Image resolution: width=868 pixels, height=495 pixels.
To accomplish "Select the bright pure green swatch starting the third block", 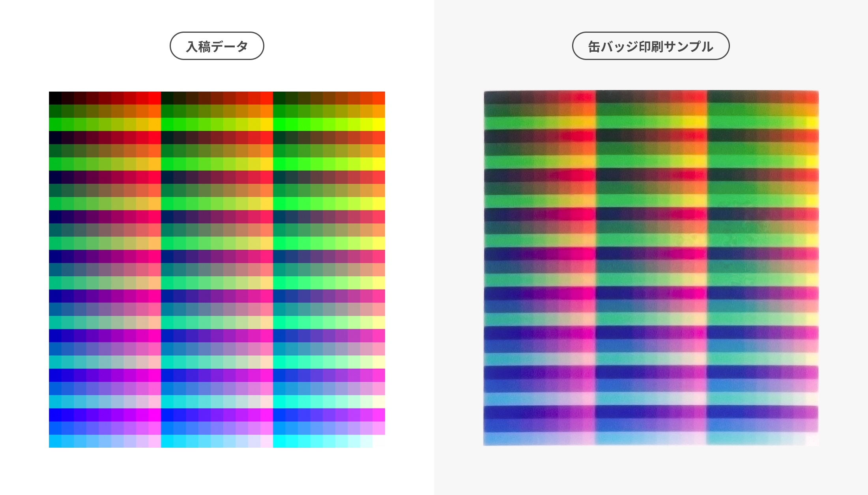I will 279,124.
